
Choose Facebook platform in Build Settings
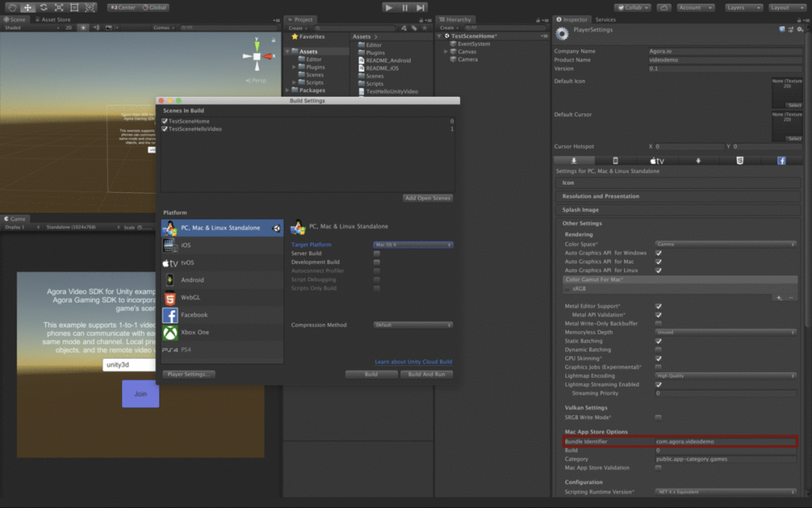coord(222,314)
